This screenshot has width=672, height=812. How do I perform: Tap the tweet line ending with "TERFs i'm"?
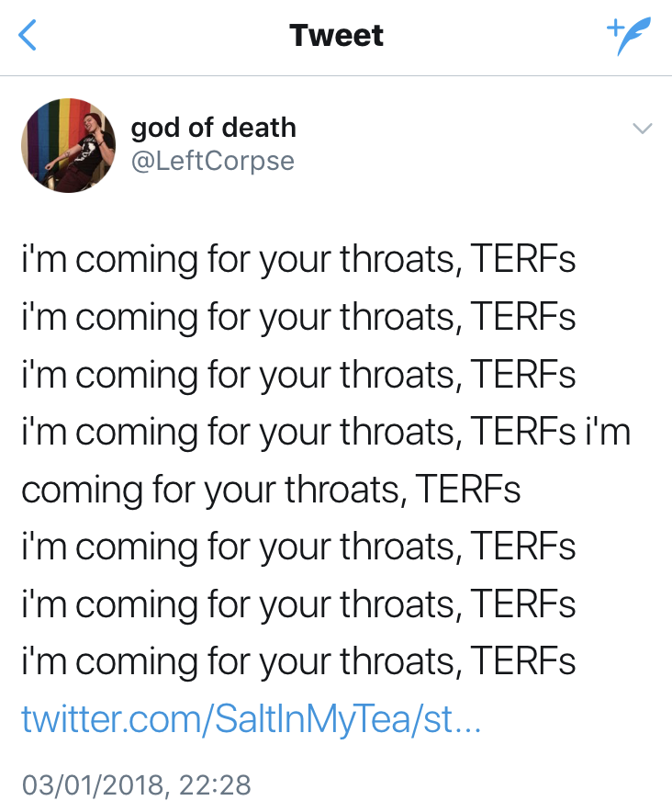tap(326, 432)
